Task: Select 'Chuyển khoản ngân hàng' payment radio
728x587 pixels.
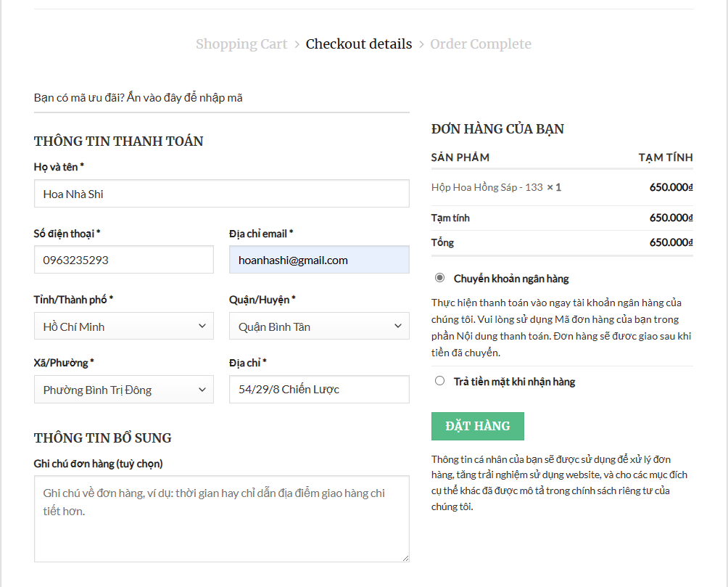Action: click(x=439, y=278)
